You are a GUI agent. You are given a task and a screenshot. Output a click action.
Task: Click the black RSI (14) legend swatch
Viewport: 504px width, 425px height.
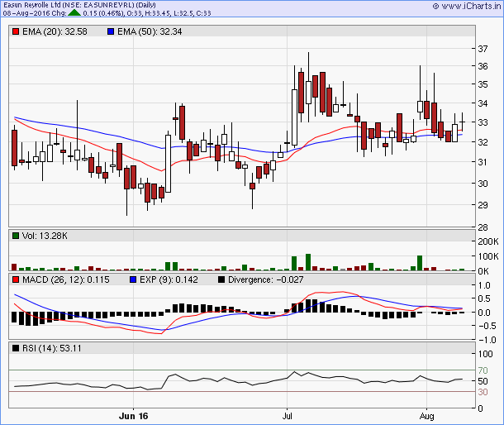pos(16,348)
